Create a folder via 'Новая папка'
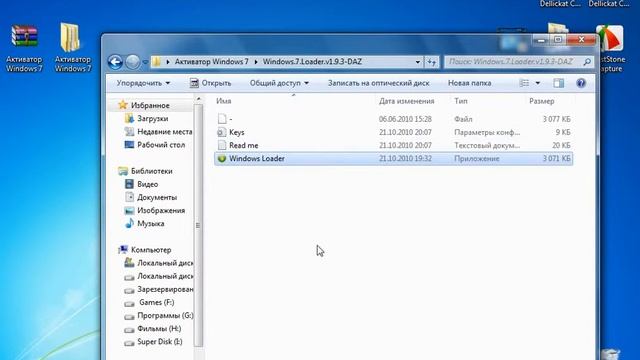 coord(469,83)
